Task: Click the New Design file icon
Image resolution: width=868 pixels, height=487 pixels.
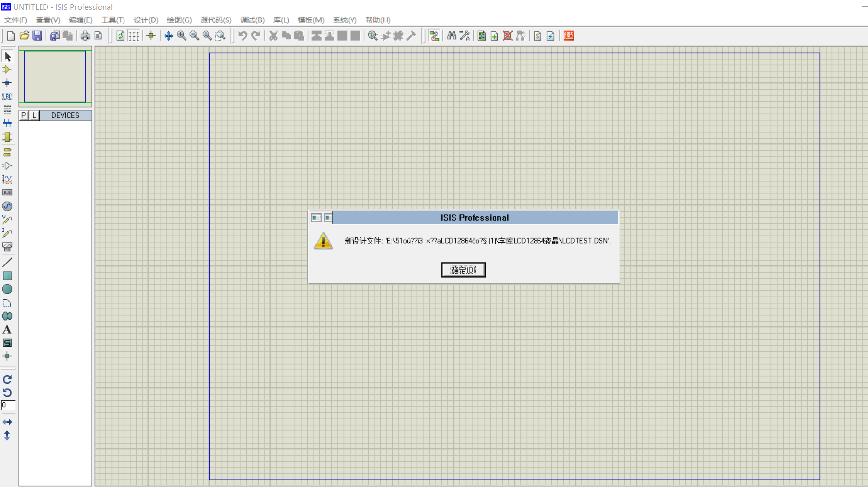Action: coord(11,36)
